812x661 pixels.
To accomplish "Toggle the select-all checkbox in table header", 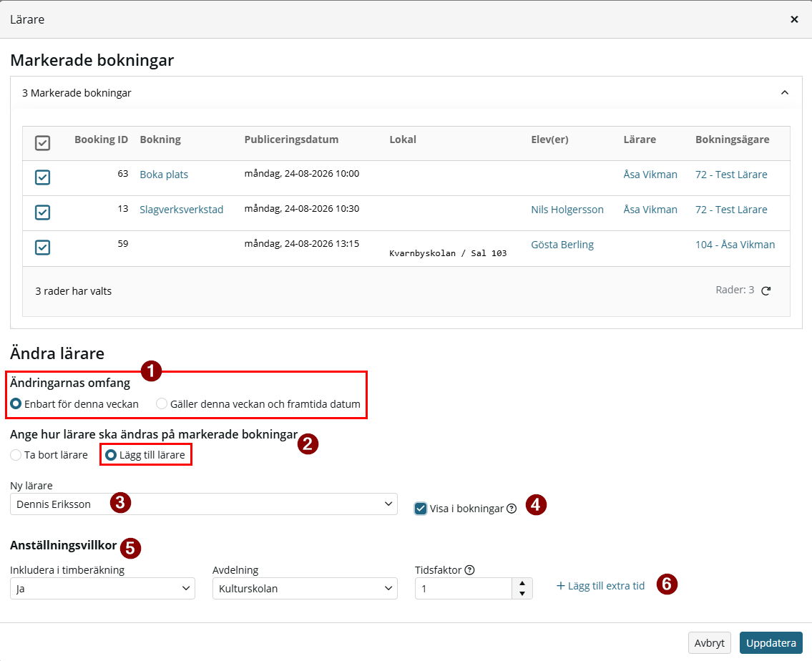I will [42, 143].
